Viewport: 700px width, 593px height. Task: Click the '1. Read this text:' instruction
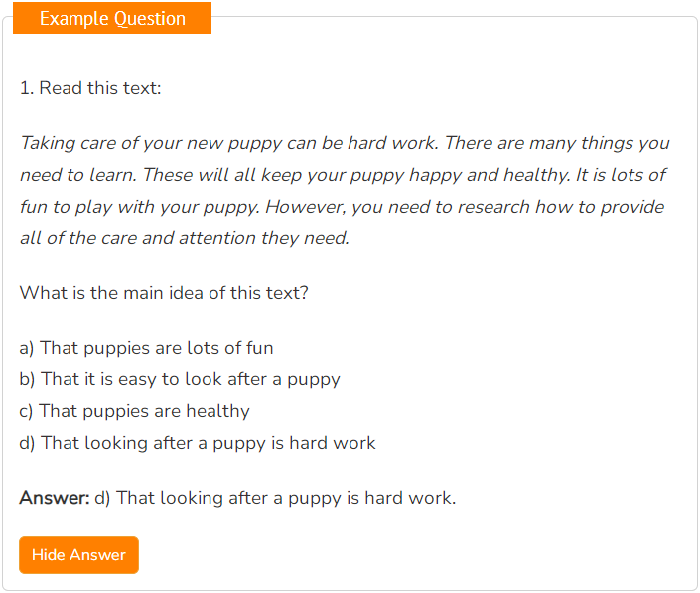(90, 88)
